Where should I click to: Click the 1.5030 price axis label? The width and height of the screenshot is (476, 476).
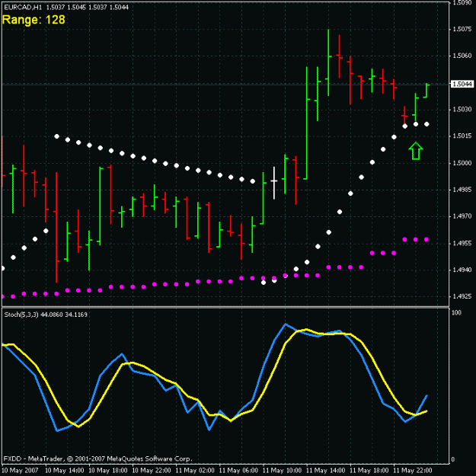tap(462, 109)
